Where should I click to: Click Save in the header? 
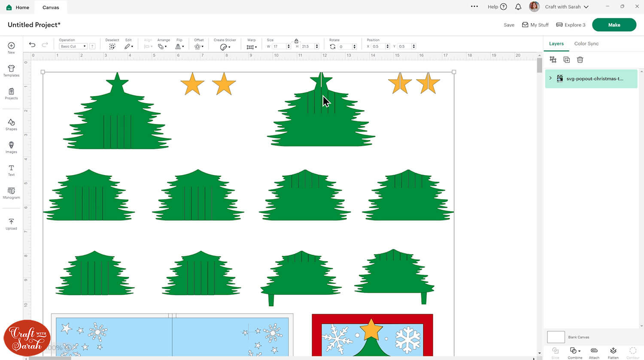509,25
